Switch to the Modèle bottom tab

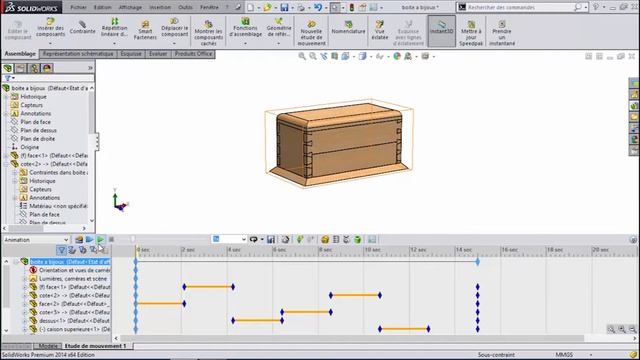tap(48, 346)
